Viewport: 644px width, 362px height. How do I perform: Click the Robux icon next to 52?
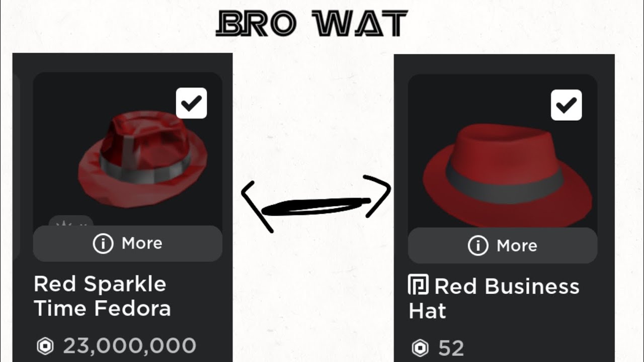point(420,348)
